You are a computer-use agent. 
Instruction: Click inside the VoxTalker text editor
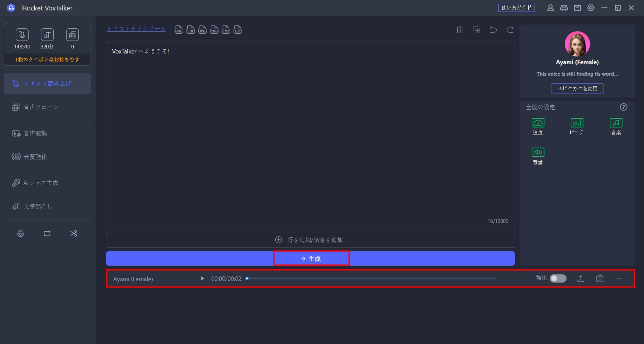310,135
